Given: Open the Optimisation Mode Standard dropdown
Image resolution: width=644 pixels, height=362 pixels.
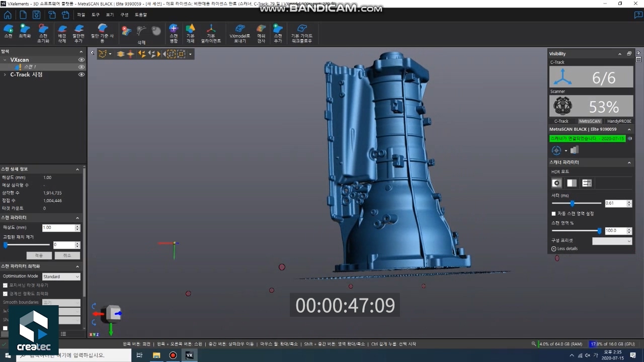Looking at the screenshot, I should (61, 277).
